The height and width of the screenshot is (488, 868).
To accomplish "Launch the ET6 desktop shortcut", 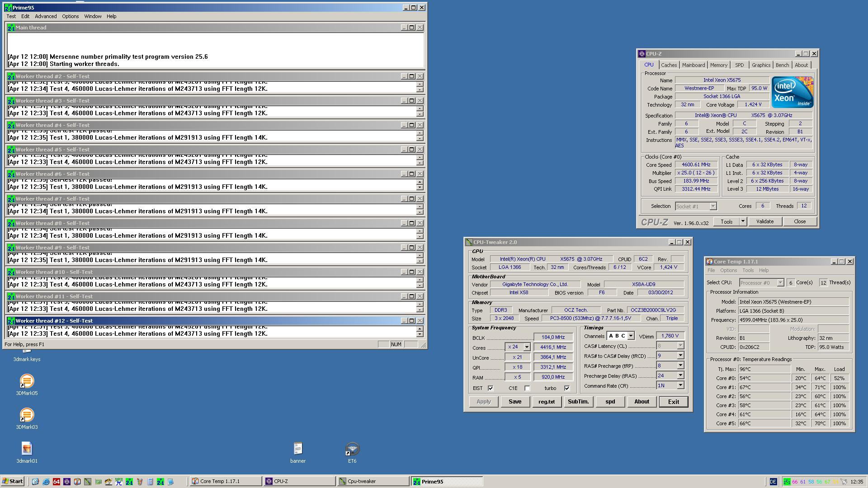I will coord(352,449).
